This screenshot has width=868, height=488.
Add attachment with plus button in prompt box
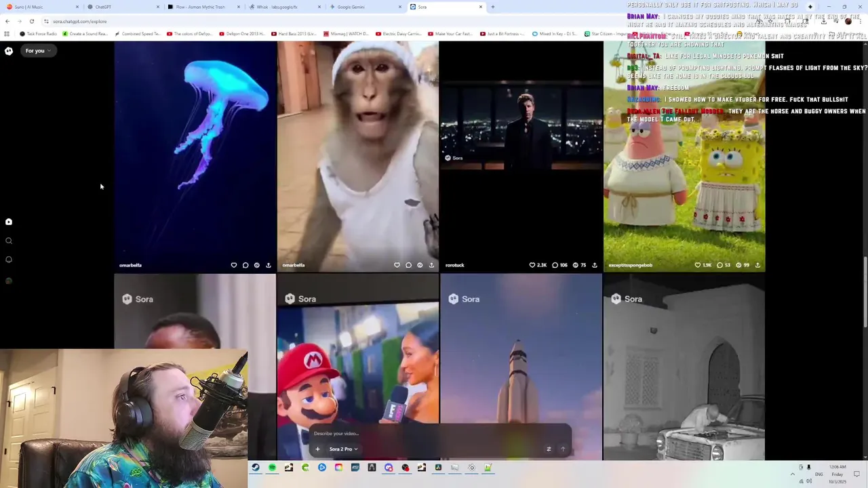click(x=317, y=449)
